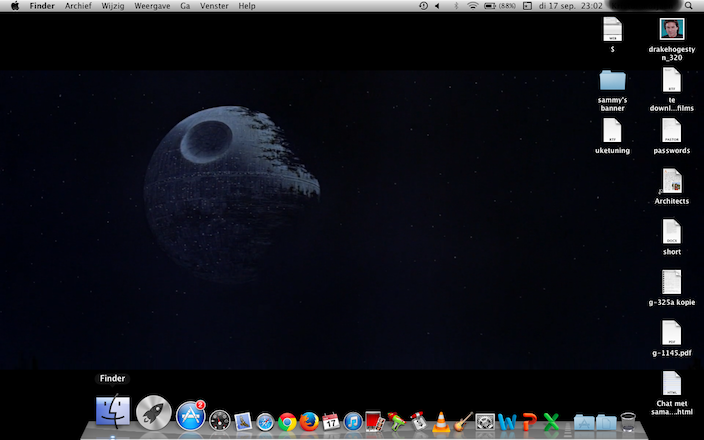Open Dashboard gauge icon in Dock
This screenshot has height=440, width=704.
220,421
